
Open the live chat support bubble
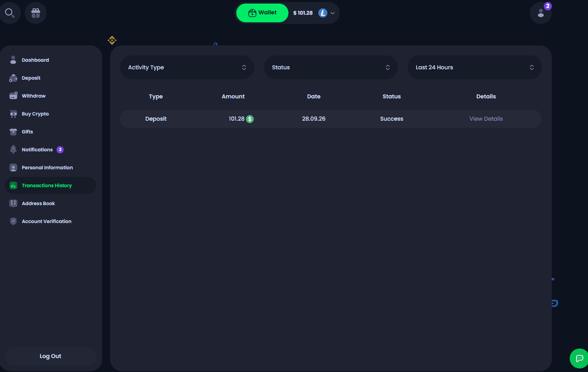(579, 358)
